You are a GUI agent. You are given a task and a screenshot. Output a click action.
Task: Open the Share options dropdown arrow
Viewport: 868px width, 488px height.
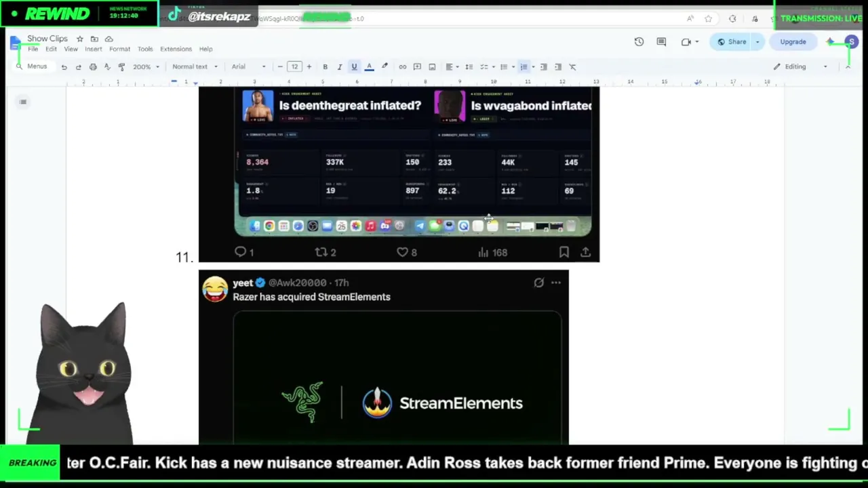click(757, 42)
